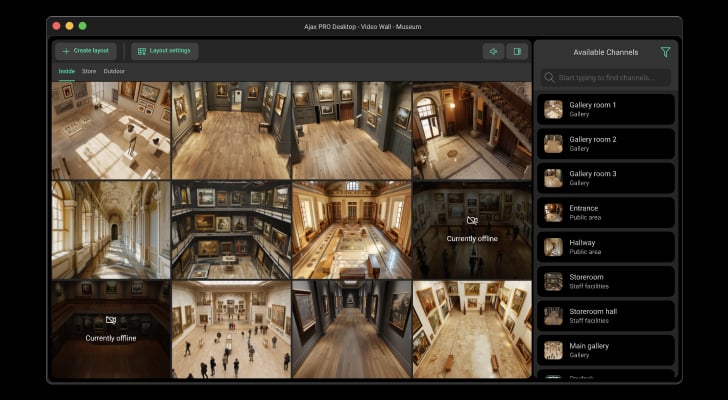
Task: Click the offline camera icon in bottom-left tile
Action: (110, 321)
